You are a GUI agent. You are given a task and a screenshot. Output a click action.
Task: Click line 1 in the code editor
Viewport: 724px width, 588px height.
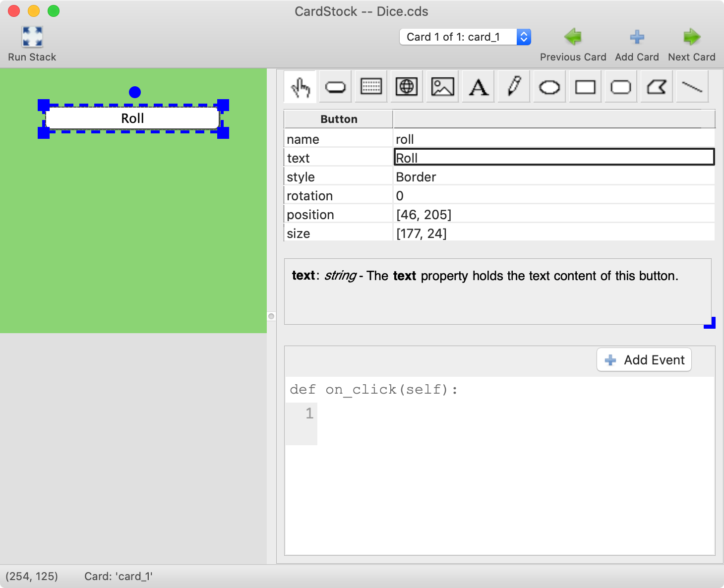tap(516, 413)
